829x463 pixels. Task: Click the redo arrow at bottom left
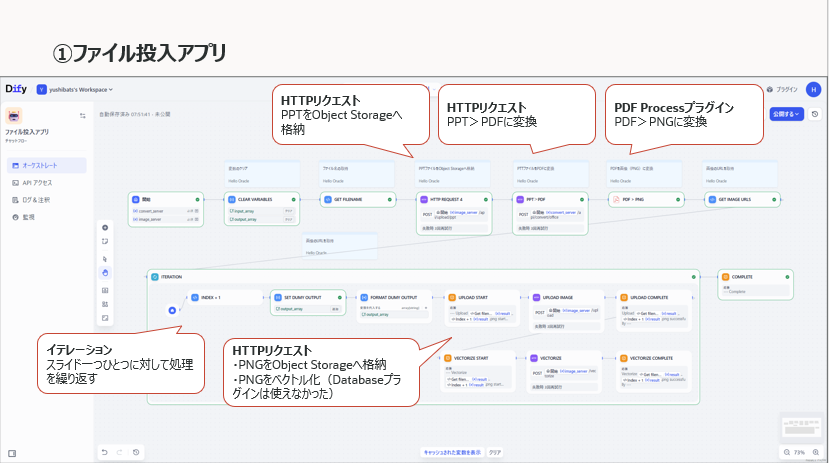(x=119, y=452)
